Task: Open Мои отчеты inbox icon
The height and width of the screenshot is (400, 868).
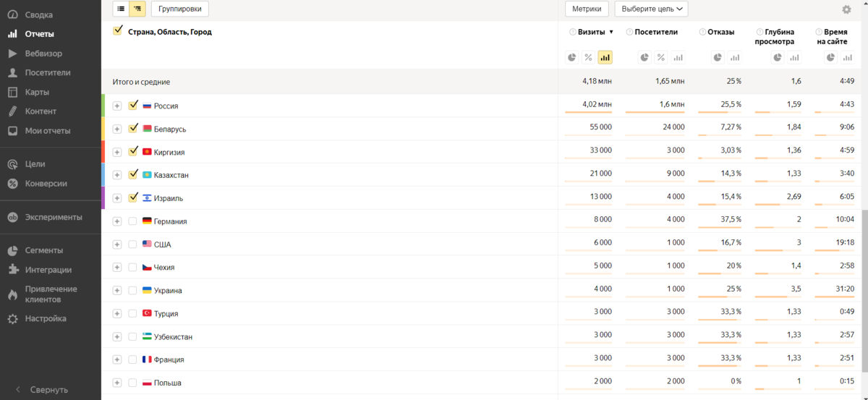Action: (12, 131)
